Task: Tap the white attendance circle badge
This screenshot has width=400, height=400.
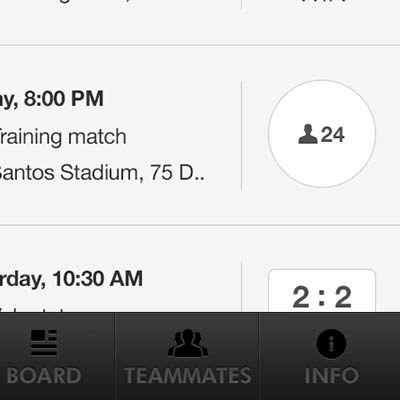Action: click(x=322, y=134)
